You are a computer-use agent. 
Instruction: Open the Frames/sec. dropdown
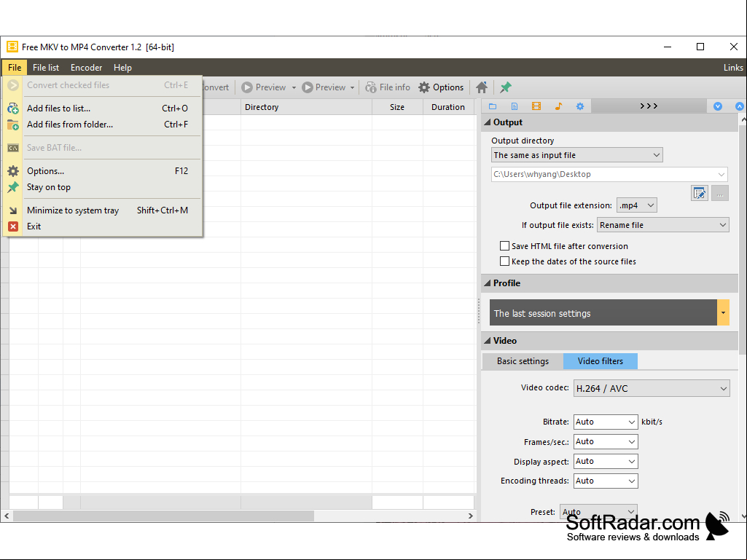pos(606,441)
